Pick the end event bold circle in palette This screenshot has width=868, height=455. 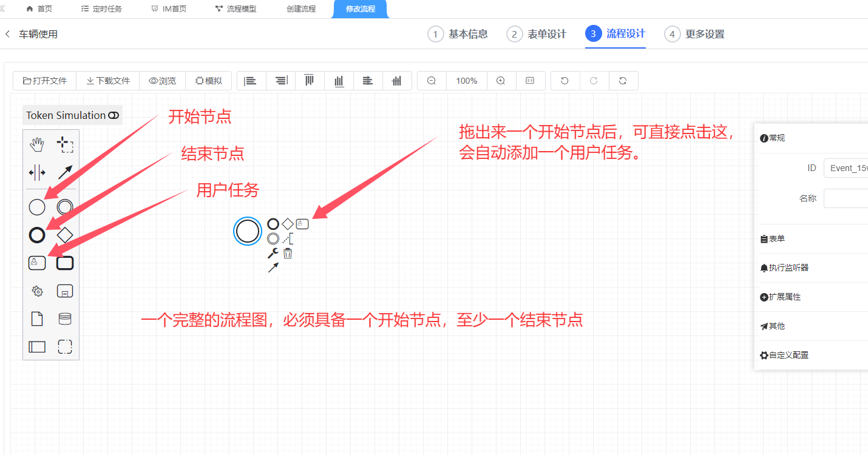click(37, 235)
